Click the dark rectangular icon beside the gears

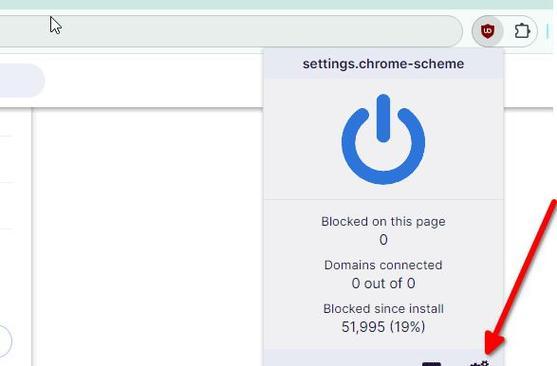(x=432, y=364)
